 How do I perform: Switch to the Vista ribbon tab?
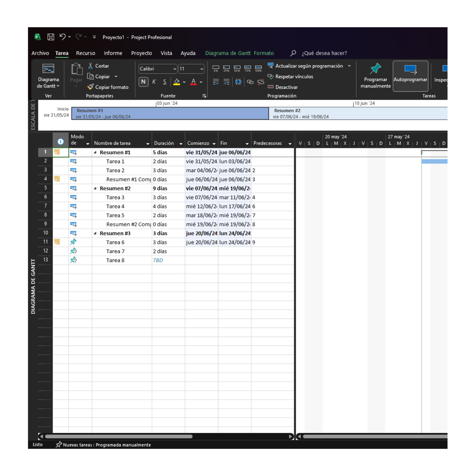tap(166, 53)
